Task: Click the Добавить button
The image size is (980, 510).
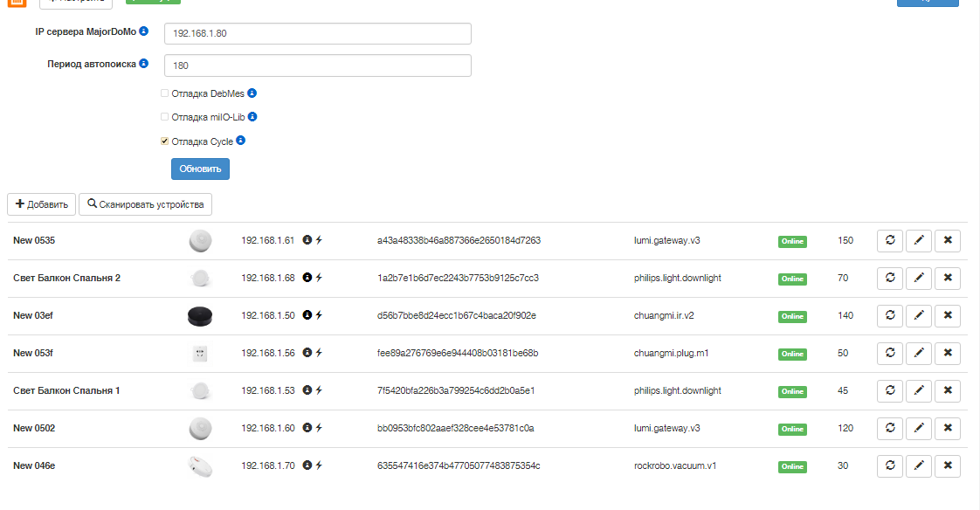Action: click(x=41, y=204)
